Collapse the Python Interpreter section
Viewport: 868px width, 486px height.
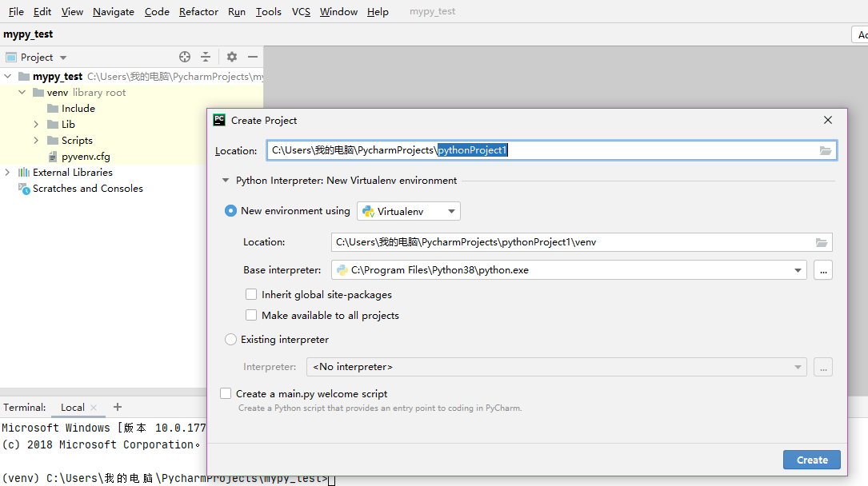(226, 180)
